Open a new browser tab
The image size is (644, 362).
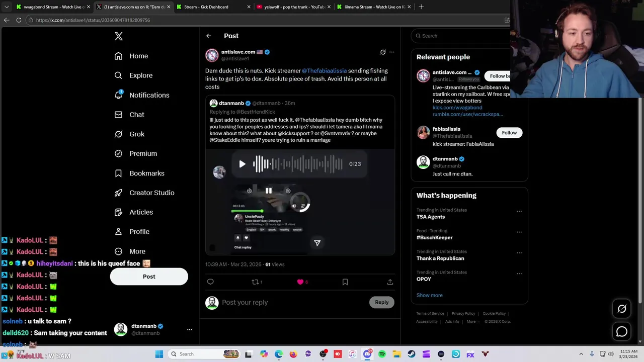click(421, 7)
